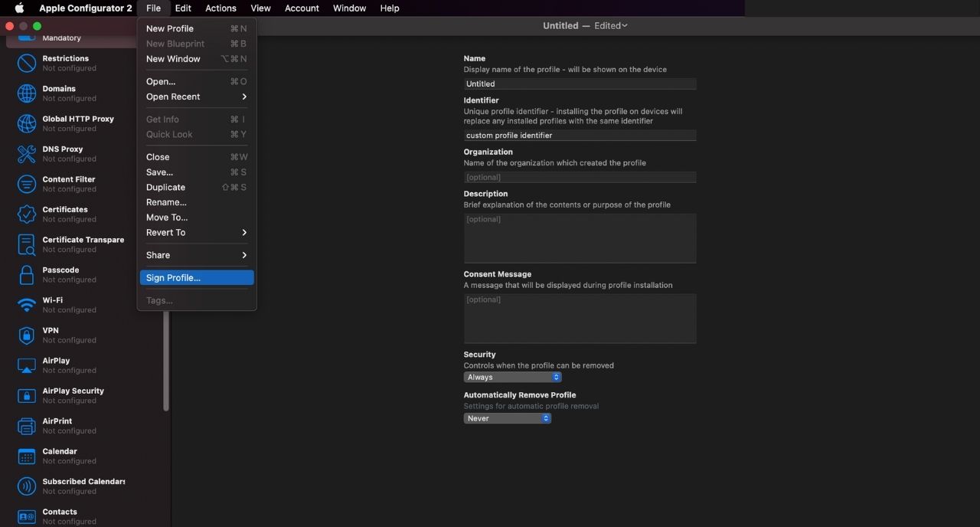Select the Content Filter icon
Viewport: 980px width, 527px height.
(x=27, y=184)
